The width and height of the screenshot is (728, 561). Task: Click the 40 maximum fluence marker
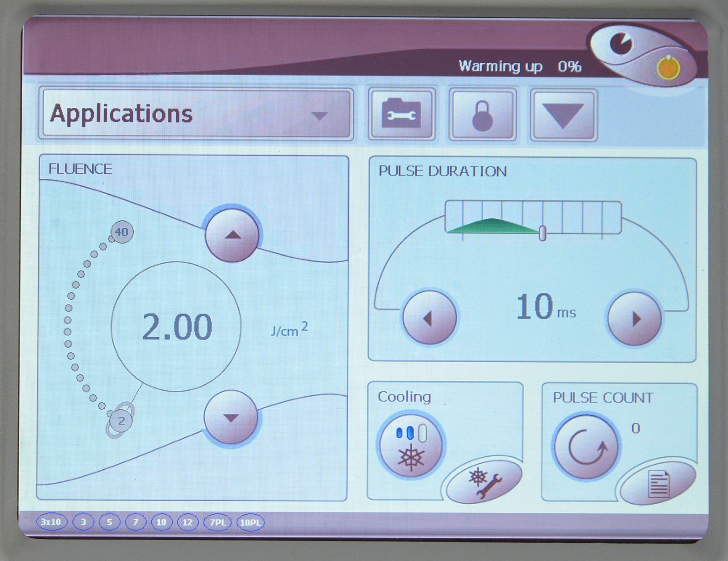pyautogui.click(x=121, y=232)
